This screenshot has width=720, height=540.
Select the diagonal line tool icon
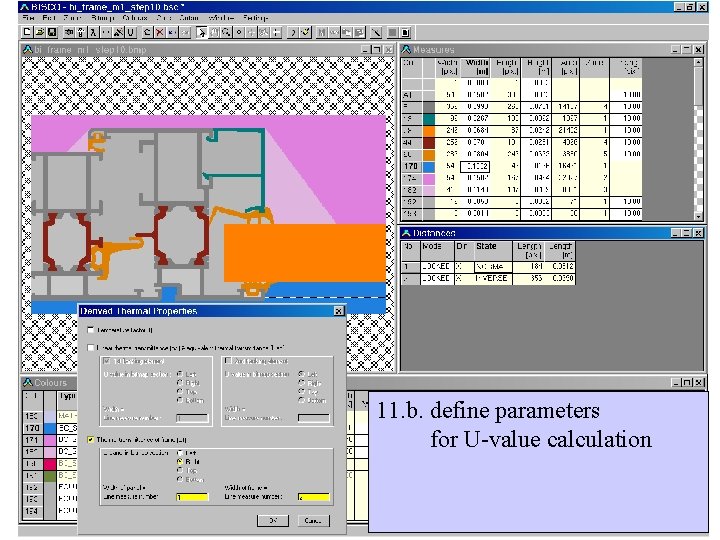[376, 32]
